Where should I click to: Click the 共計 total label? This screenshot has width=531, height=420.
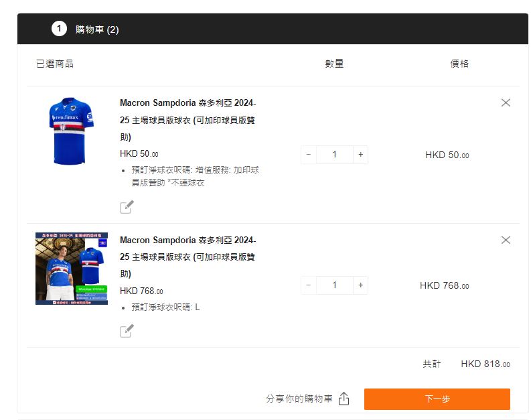[x=432, y=364]
